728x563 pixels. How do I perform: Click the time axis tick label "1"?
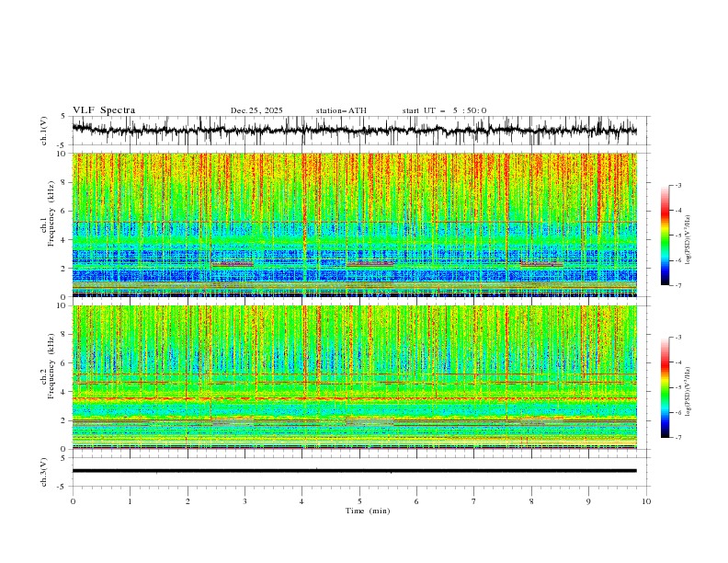[x=130, y=501]
